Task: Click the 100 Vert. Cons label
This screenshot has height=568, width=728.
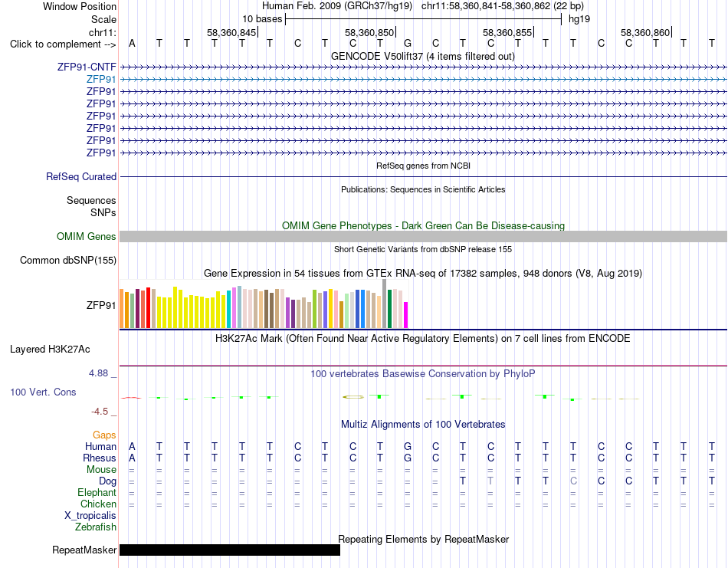Action: pyautogui.click(x=43, y=392)
